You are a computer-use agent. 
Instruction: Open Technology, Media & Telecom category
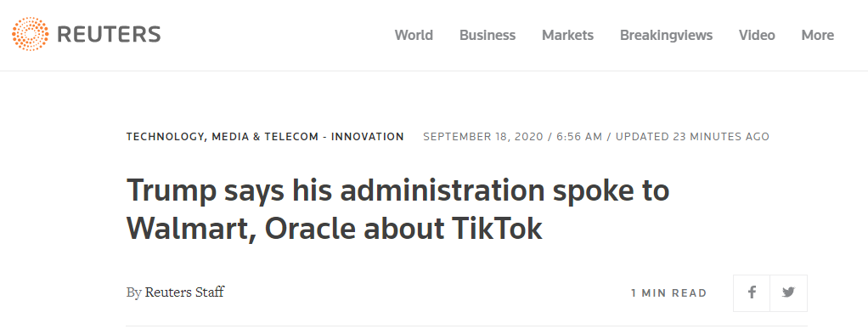click(x=223, y=136)
